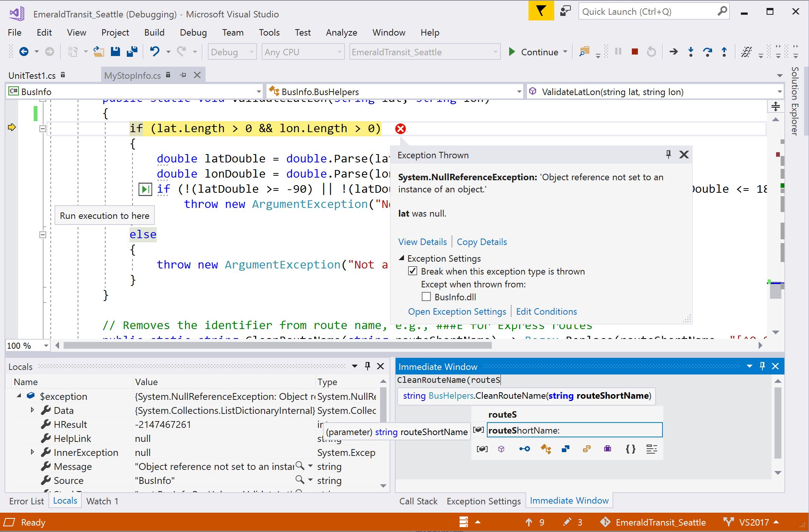Click View Details link in exception dialog
The height and width of the screenshot is (532, 809).
[422, 242]
